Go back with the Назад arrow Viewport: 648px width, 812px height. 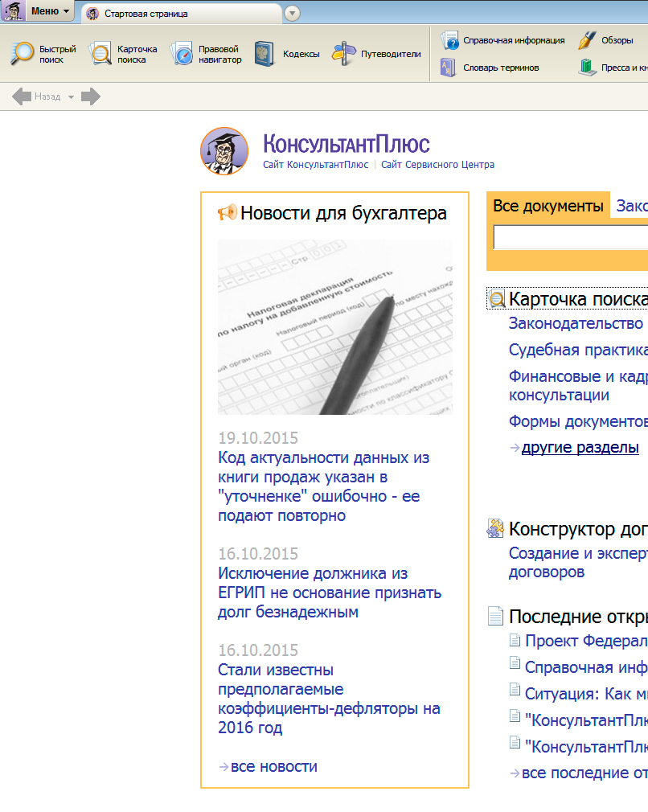pyautogui.click(x=21, y=96)
